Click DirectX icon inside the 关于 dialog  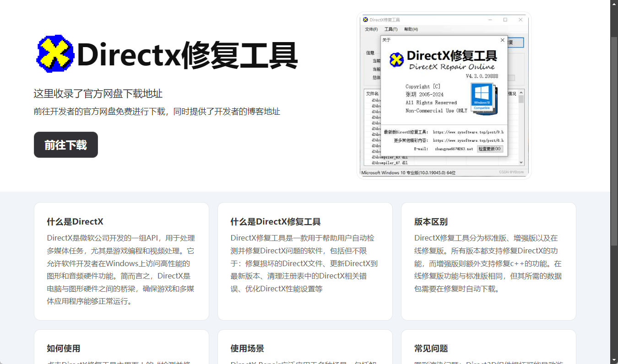[396, 59]
